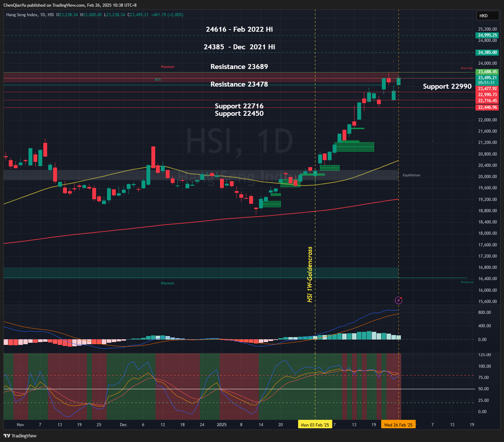Click the 05:51:31 bar countdown timer
Image resolution: width=504 pixels, height=442 pixels.
(x=486, y=83)
